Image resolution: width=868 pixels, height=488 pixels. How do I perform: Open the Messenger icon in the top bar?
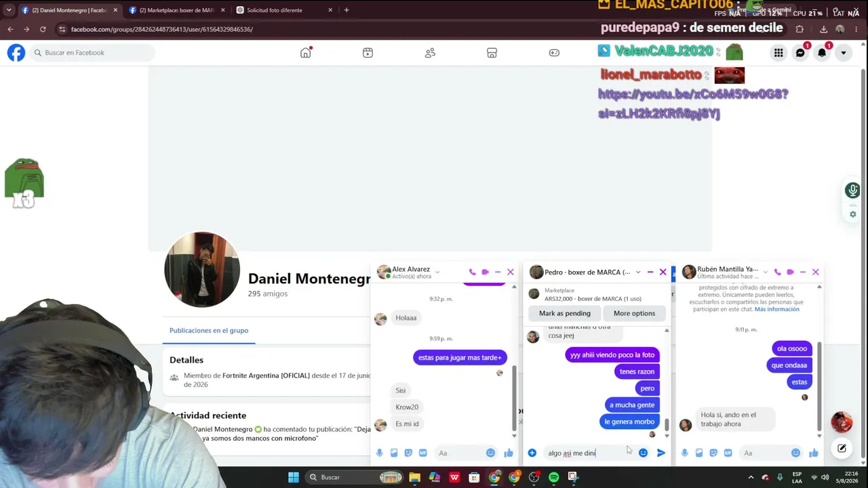[800, 53]
